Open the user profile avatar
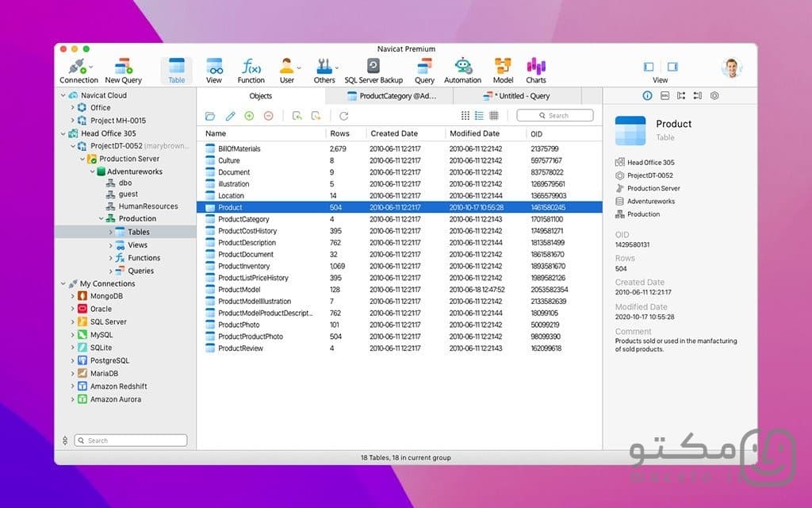This screenshot has height=508, width=812. point(731,67)
